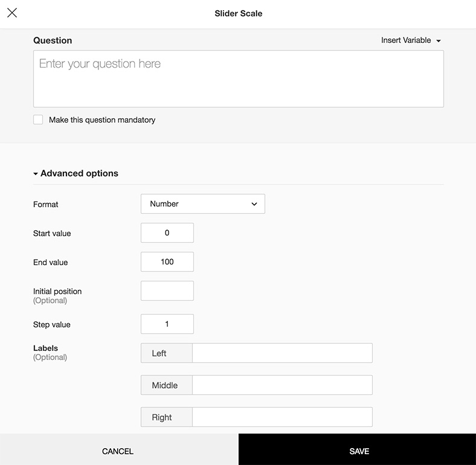Click the question text area
Viewport: 476px width, 465px height.
coord(238,79)
